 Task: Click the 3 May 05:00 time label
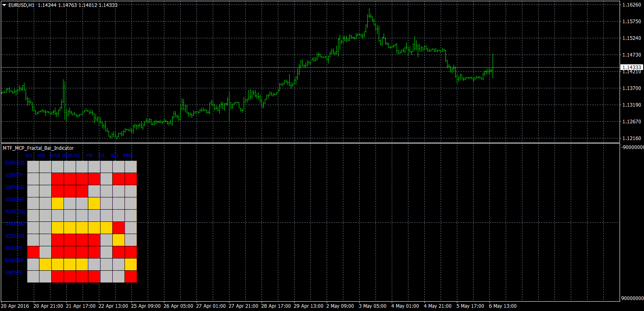click(373, 306)
